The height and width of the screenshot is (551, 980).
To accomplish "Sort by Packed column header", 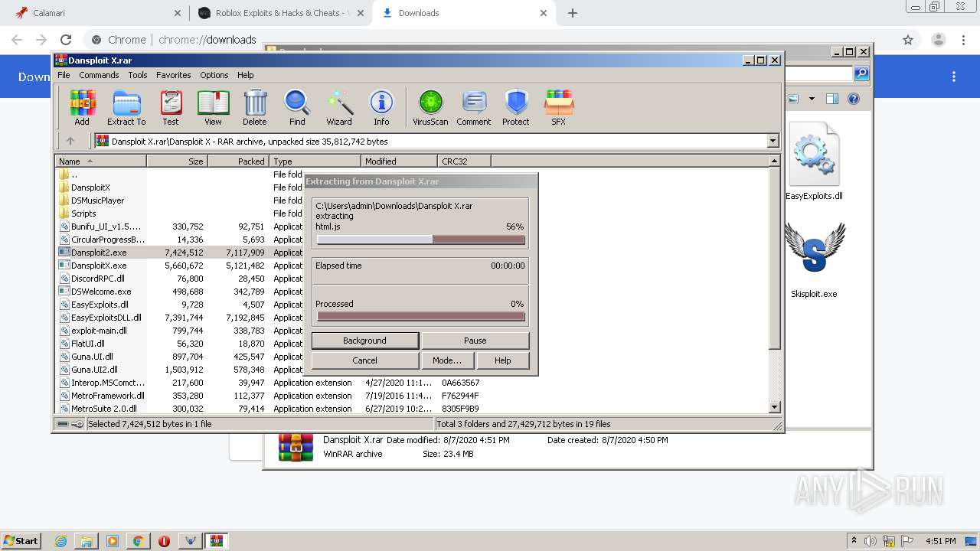I will click(x=238, y=161).
